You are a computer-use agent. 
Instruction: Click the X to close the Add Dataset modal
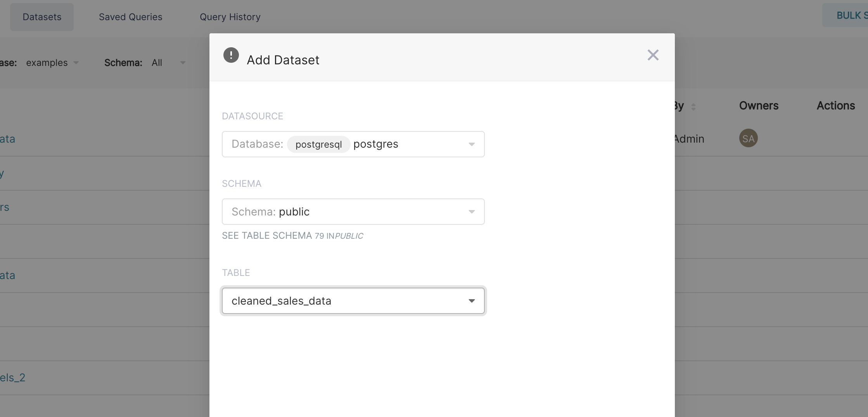[653, 55]
